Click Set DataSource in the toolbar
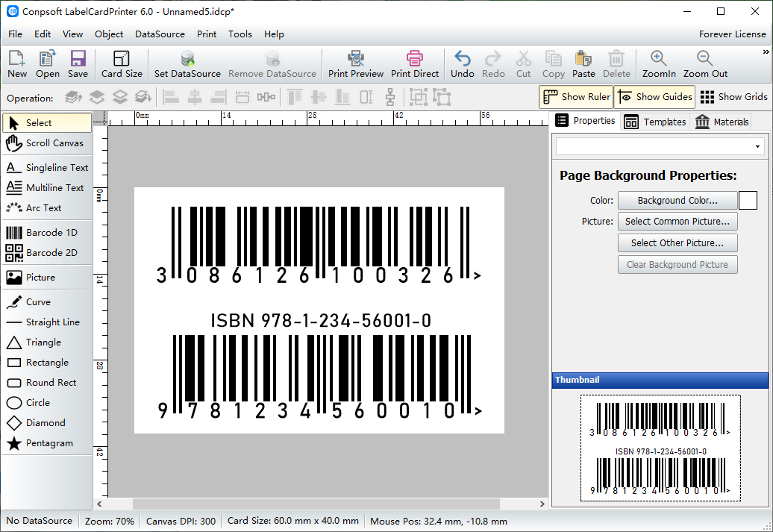Image resolution: width=773 pixels, height=532 pixels. coord(187,64)
